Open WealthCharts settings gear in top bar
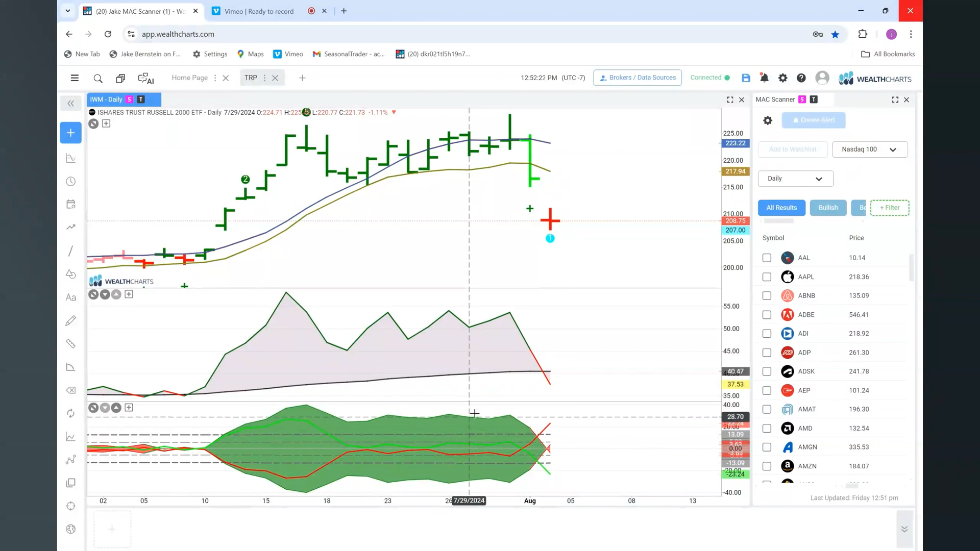The image size is (980, 551). point(782,78)
